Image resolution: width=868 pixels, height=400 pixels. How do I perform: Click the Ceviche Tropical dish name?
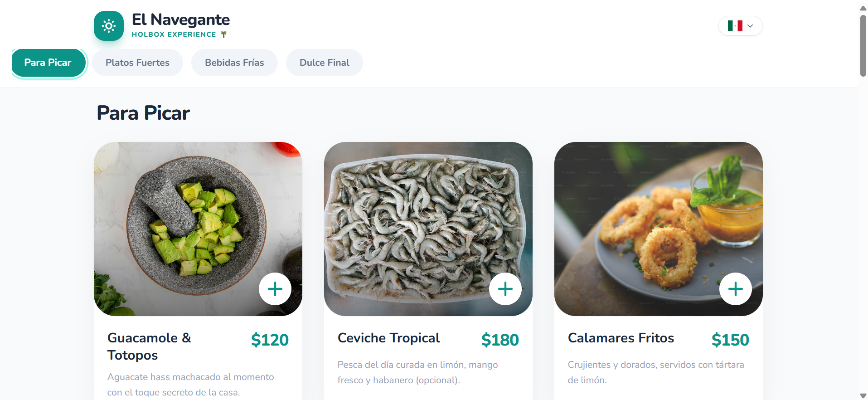pyautogui.click(x=388, y=338)
